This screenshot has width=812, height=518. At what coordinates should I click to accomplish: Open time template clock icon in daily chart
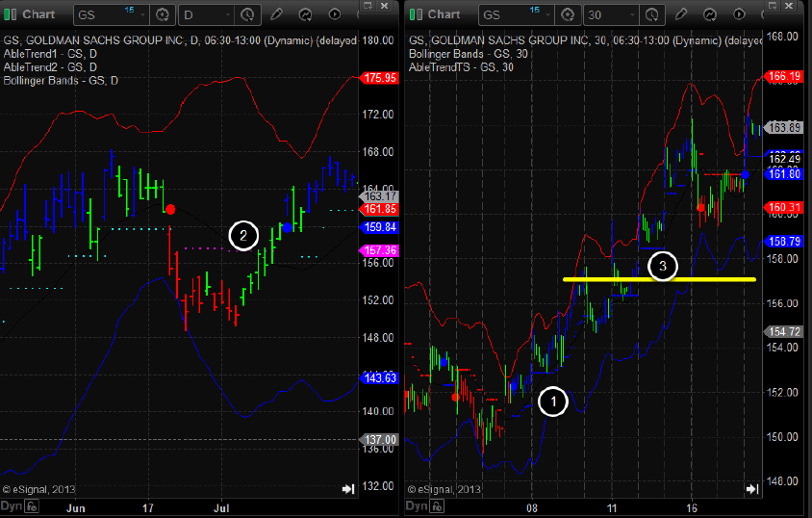[247, 15]
